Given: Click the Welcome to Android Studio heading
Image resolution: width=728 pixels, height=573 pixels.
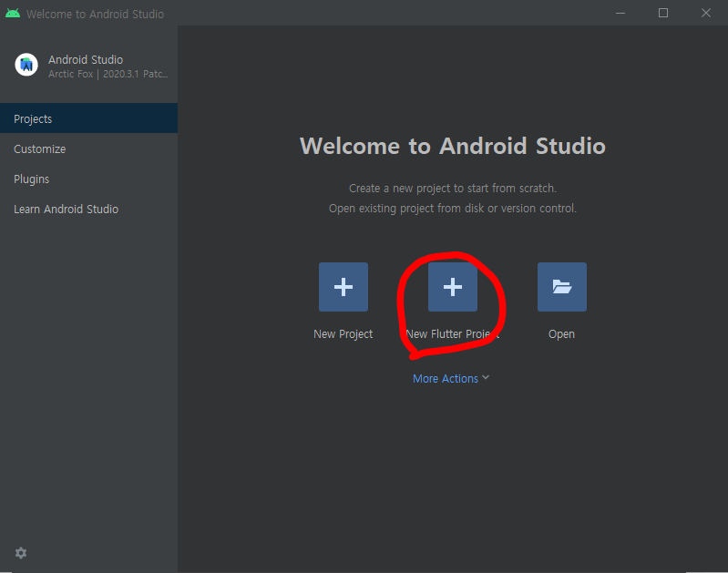Looking at the screenshot, I should pos(453,146).
